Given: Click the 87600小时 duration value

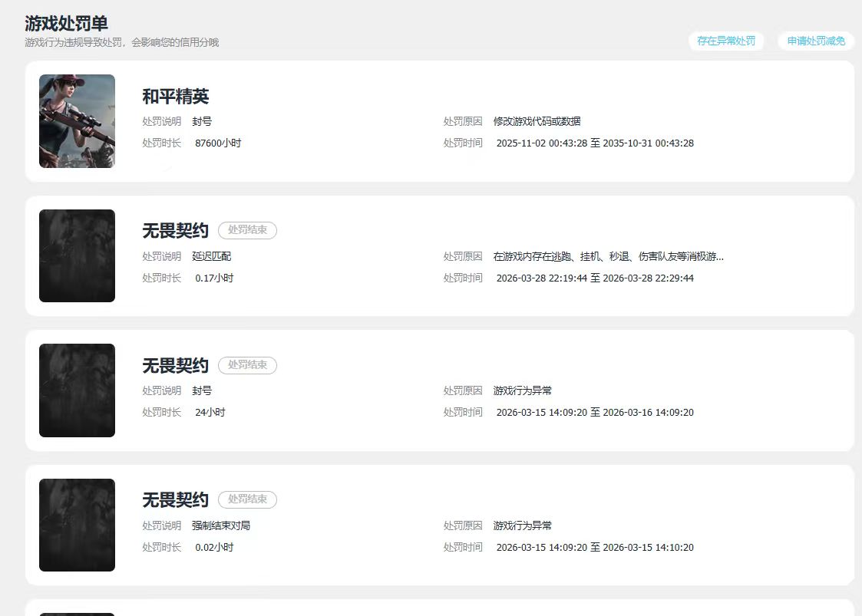Looking at the screenshot, I should point(218,143).
